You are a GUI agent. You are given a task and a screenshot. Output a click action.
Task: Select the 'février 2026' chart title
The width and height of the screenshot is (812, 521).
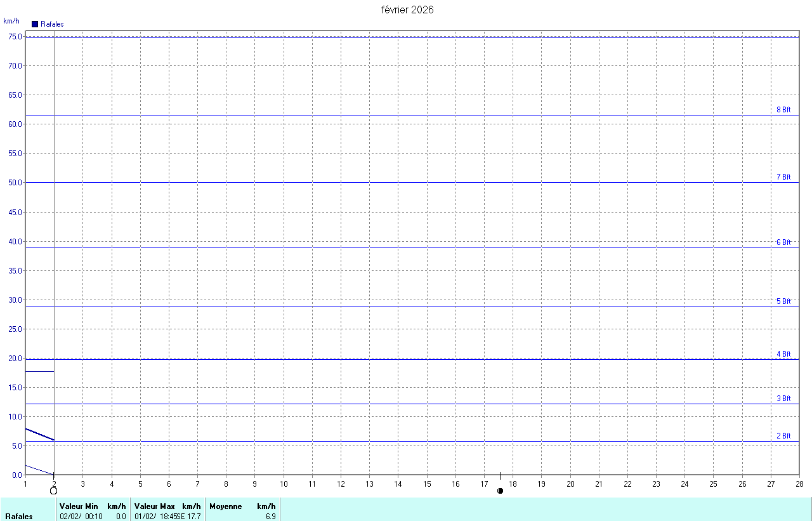(407, 10)
